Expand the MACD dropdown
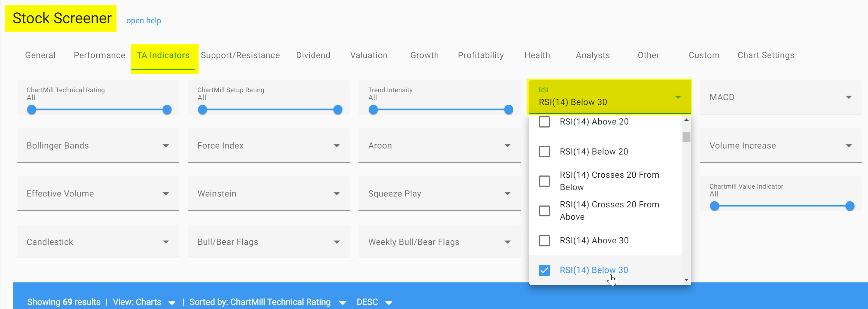 [x=781, y=97]
